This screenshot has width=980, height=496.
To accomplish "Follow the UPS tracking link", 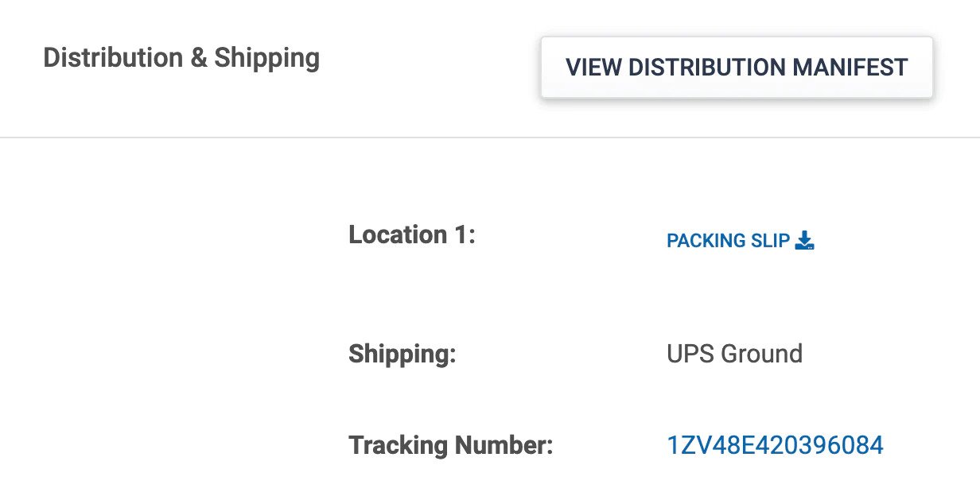I will coord(775,445).
